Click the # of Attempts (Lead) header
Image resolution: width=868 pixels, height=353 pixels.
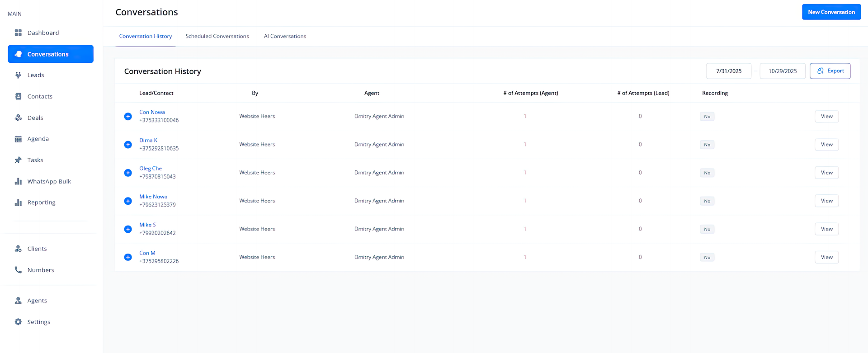pyautogui.click(x=643, y=93)
